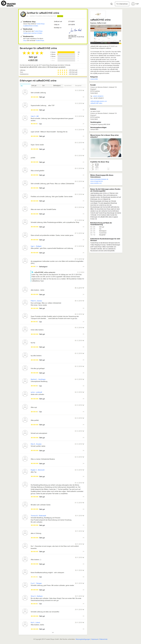Click the avatar of Gabi G., MD

pyautogui.click(x=25, y=118)
